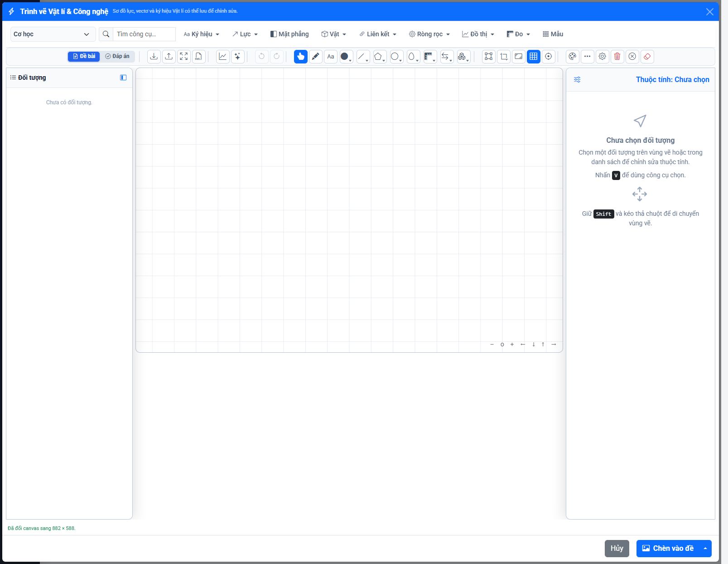Collapse the Đối tượng panel icon
The image size is (728, 564).
pos(123,78)
